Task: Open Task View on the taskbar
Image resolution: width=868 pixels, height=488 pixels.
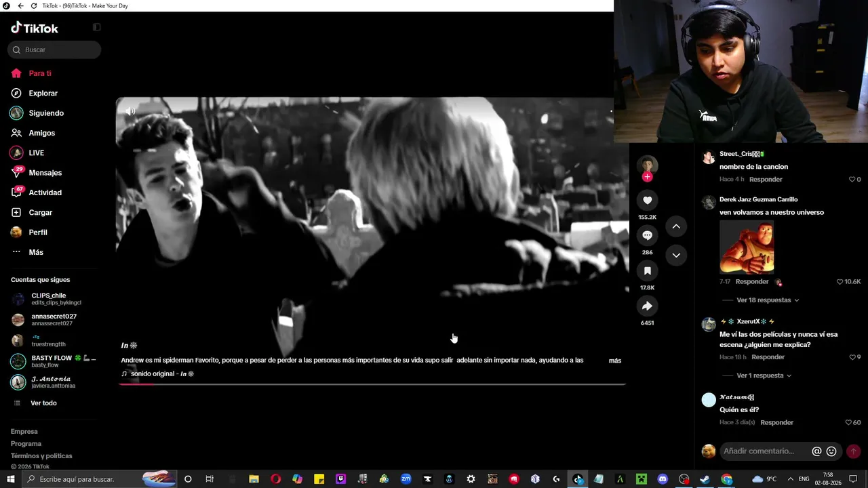Action: click(210, 479)
